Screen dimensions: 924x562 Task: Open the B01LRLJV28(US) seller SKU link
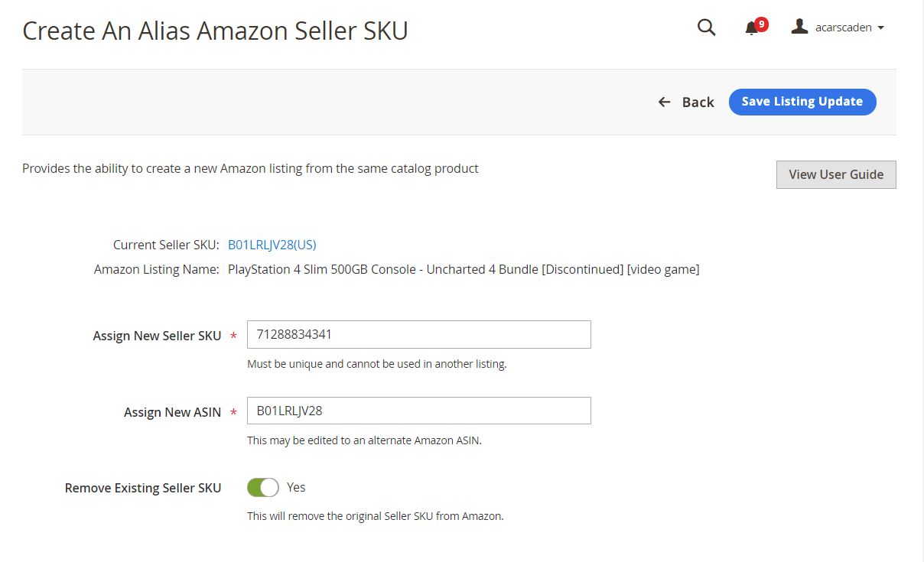(272, 245)
